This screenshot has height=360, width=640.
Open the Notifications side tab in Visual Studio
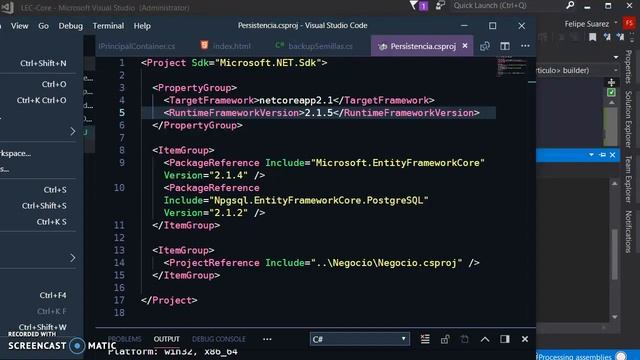click(629, 231)
